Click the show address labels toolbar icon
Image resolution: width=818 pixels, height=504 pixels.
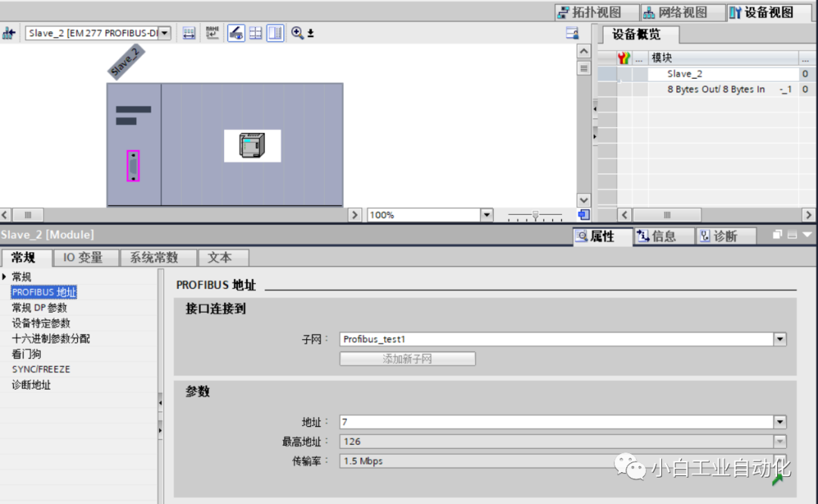pyautogui.click(x=189, y=33)
